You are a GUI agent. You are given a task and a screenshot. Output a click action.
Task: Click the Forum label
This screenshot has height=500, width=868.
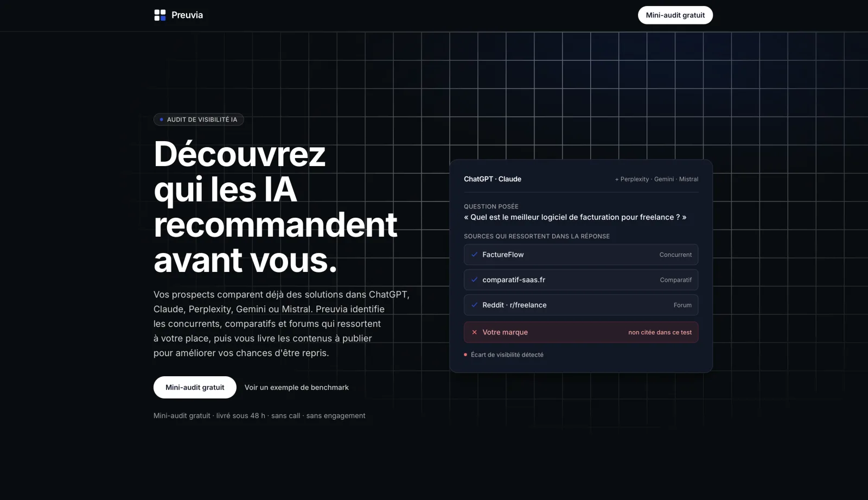coord(682,305)
